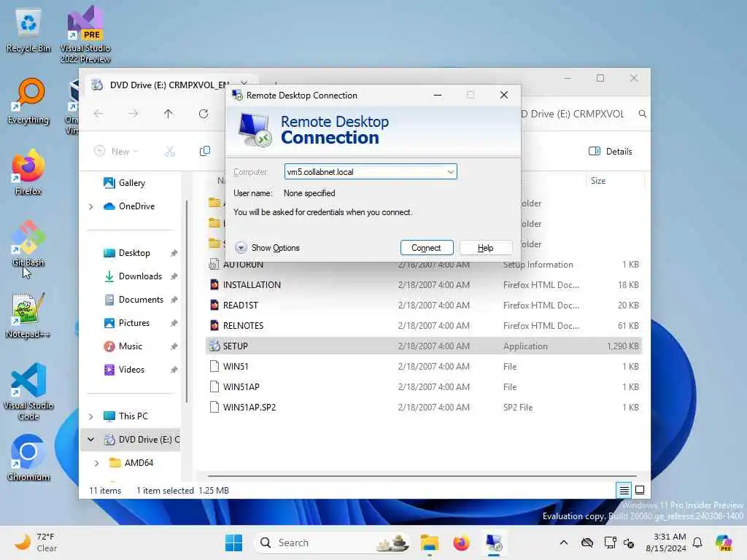747x560 pixels.
Task: Open the notifications bell in taskbar
Action: (697, 542)
